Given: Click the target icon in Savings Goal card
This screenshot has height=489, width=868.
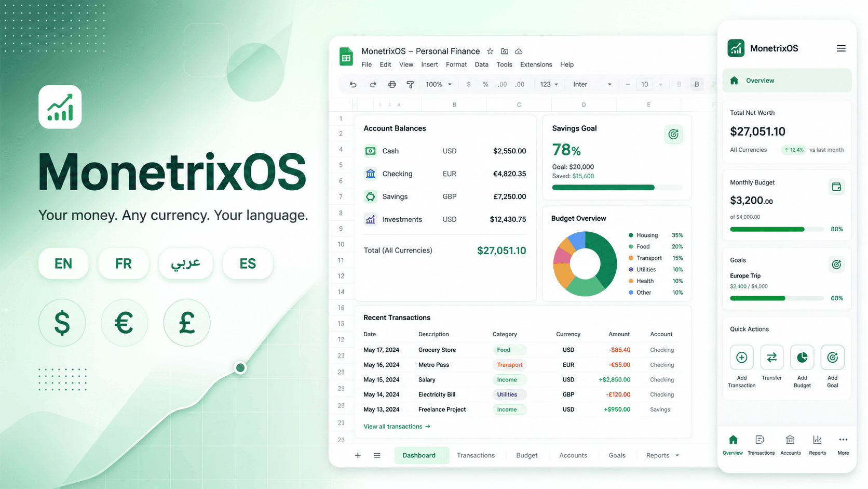Looking at the screenshot, I should click(673, 135).
